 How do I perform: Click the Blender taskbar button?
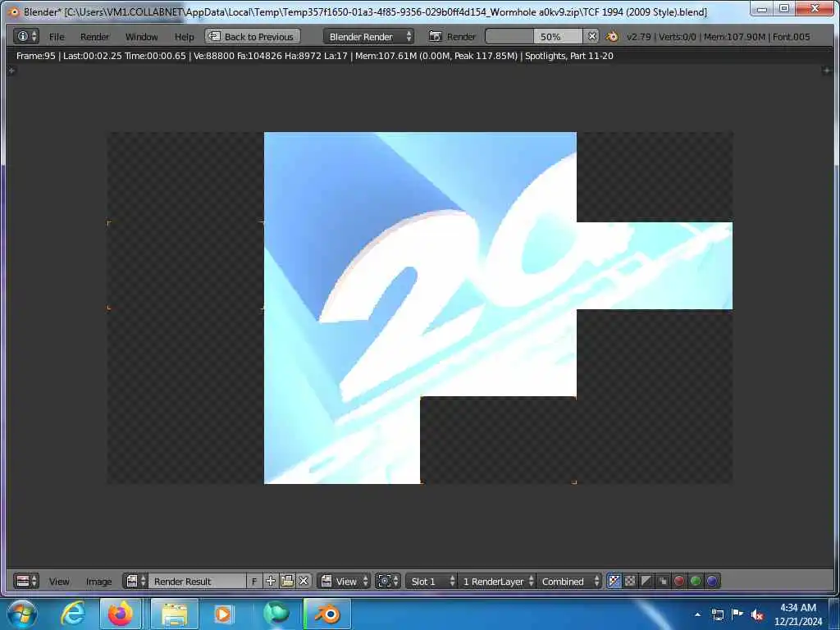[x=328, y=614]
